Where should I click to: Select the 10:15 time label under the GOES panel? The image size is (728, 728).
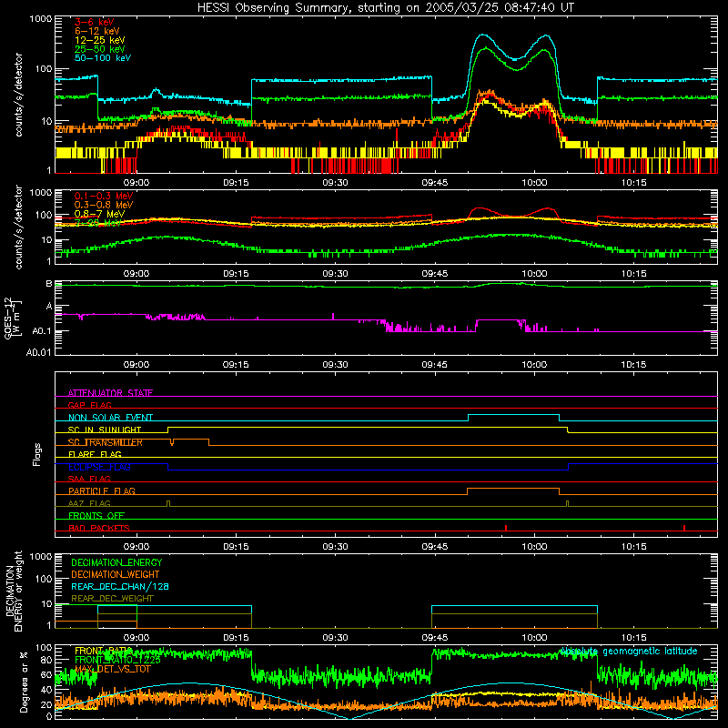pos(633,365)
